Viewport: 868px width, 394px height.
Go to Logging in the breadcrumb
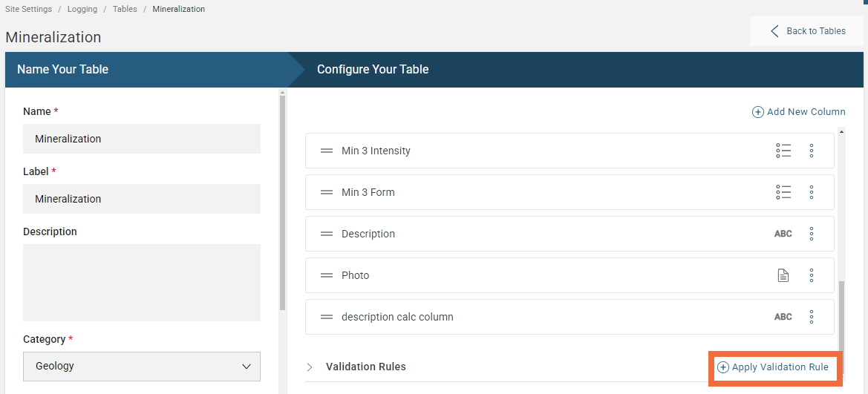coord(82,10)
